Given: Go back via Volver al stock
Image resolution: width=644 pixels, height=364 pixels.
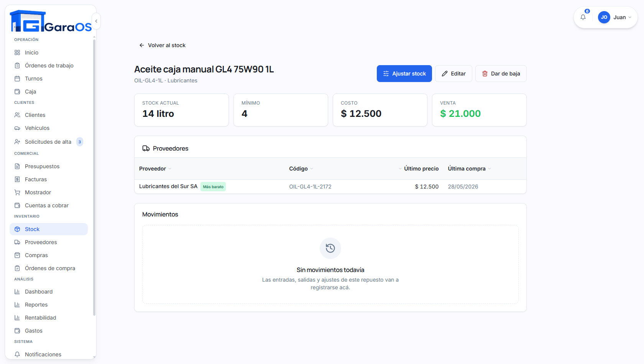Looking at the screenshot, I should [x=162, y=45].
